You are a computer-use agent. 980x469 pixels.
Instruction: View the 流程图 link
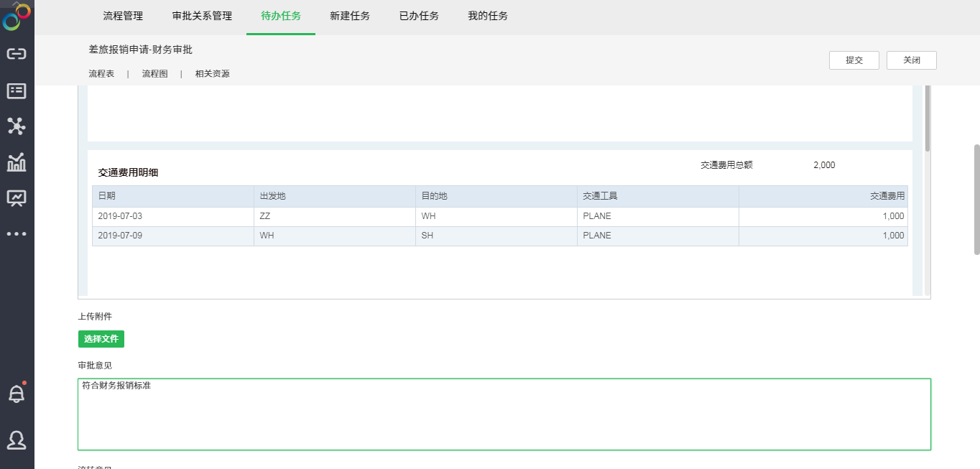click(x=154, y=74)
